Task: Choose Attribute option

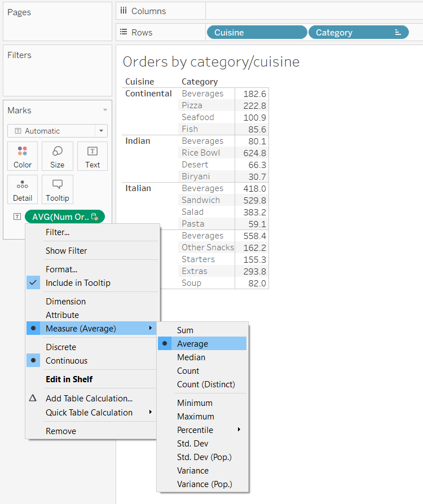Action: [x=91, y=315]
